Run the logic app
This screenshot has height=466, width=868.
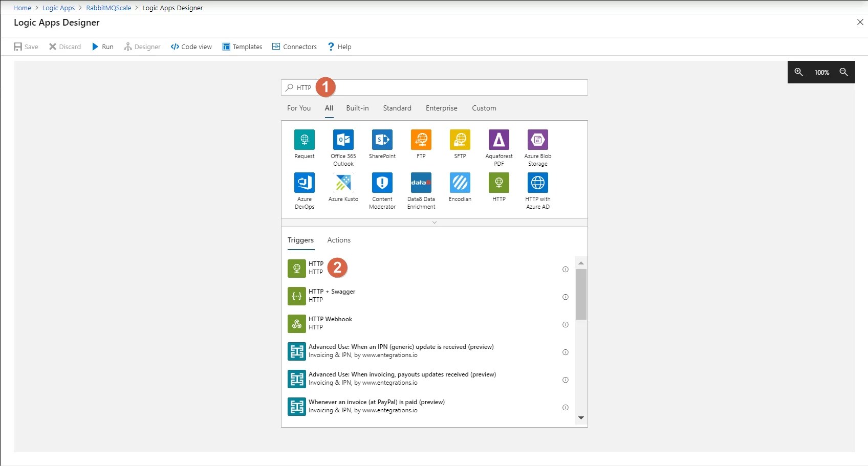102,47
